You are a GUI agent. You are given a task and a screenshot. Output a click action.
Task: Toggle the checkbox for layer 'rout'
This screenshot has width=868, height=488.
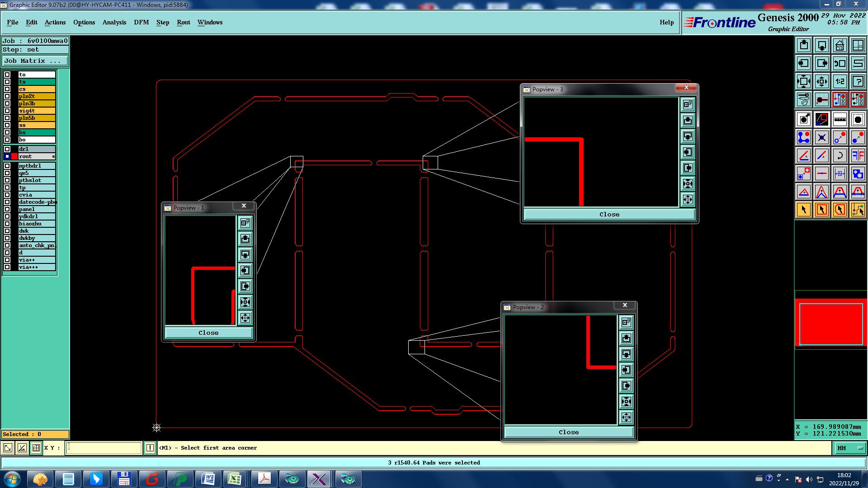[7, 156]
